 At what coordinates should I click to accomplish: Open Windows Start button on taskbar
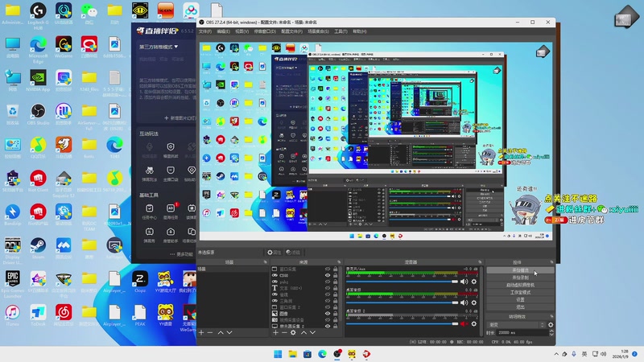click(x=278, y=354)
